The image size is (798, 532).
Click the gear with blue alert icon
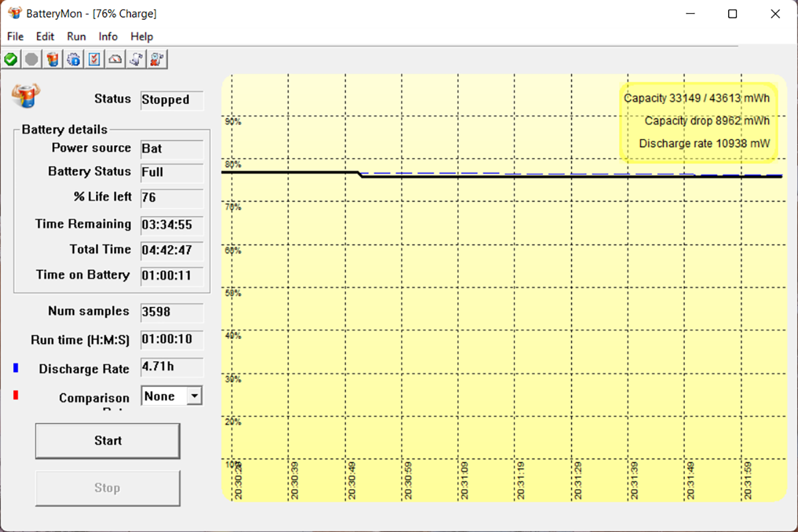coord(74,60)
